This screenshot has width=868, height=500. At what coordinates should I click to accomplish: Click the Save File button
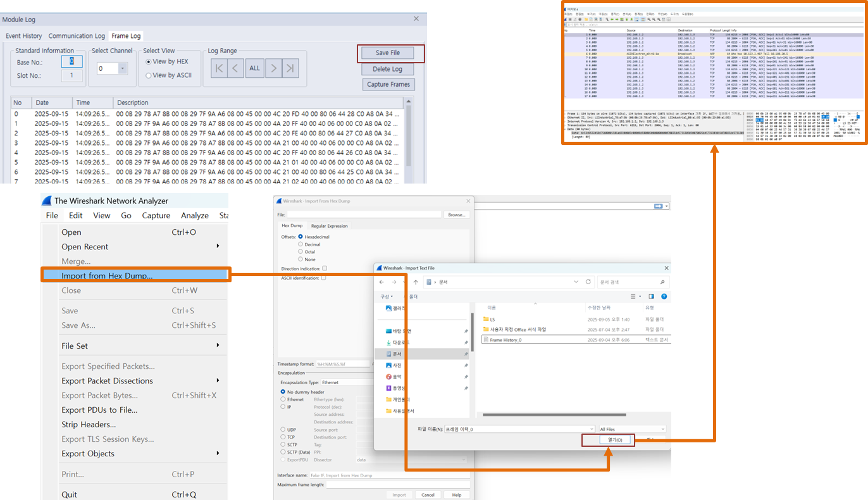(x=387, y=53)
